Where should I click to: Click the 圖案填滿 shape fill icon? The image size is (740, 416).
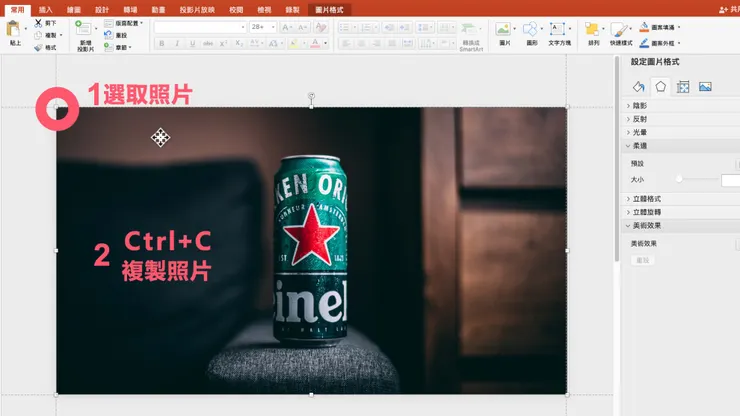644,27
